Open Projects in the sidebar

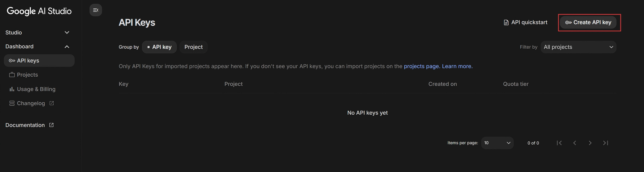pos(27,75)
